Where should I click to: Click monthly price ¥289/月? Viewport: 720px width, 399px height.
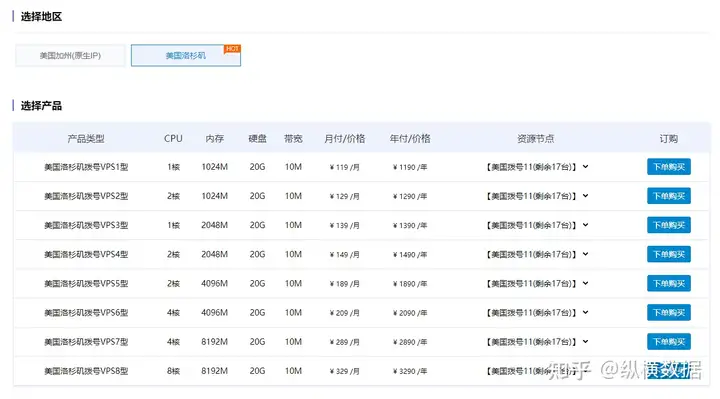[344, 342]
